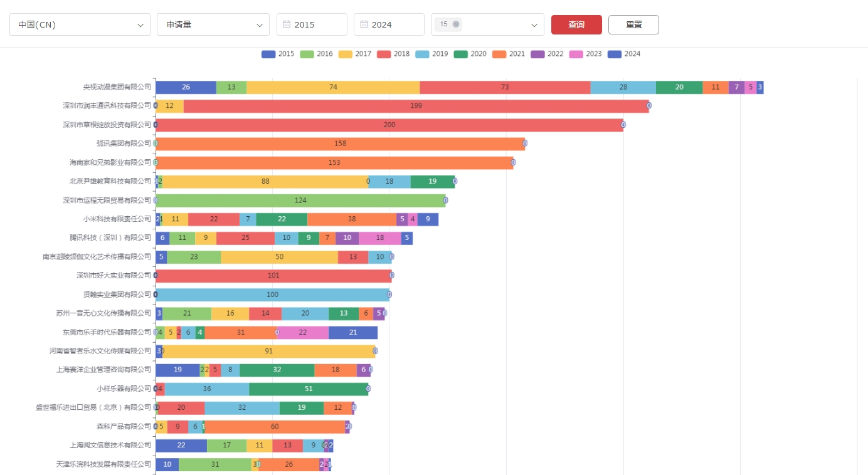Open the dropdown containing the 15 tag
868x475 pixels.
click(488, 24)
